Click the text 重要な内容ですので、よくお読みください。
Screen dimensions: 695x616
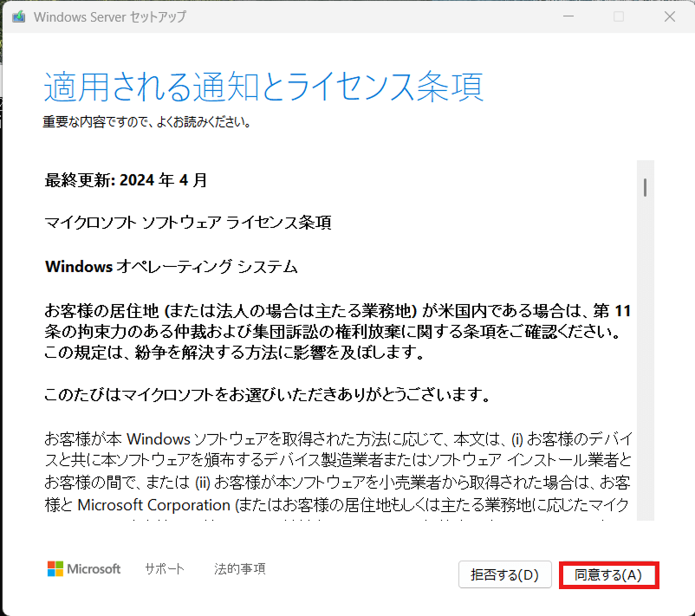tap(147, 122)
